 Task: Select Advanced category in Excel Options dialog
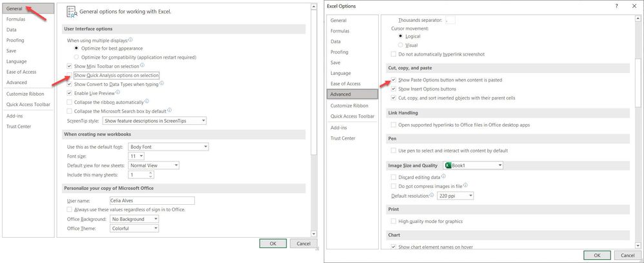pyautogui.click(x=352, y=94)
